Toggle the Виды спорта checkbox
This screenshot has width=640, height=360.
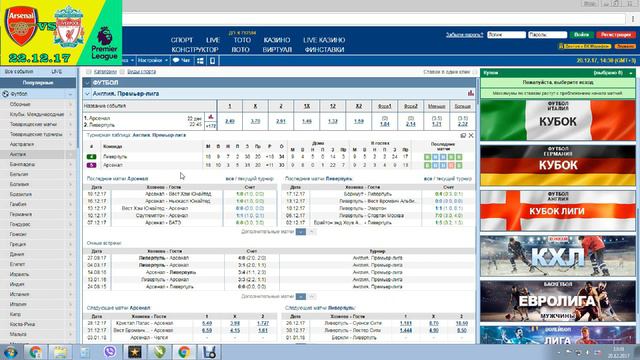(122, 72)
